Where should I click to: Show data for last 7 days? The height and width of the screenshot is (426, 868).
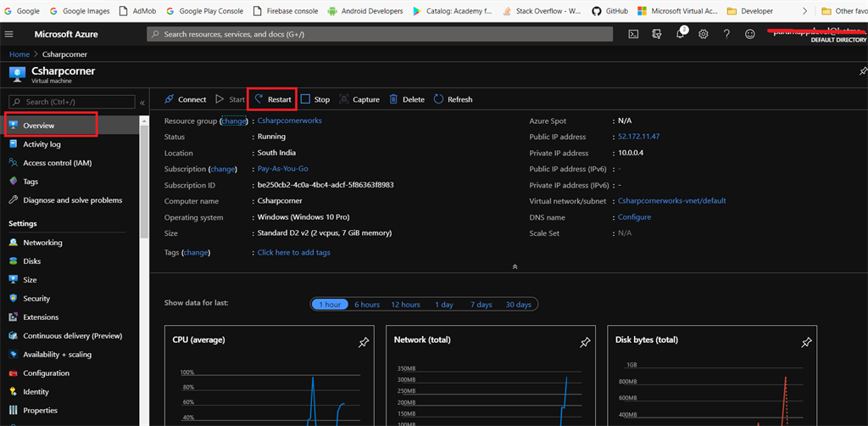[x=481, y=305]
